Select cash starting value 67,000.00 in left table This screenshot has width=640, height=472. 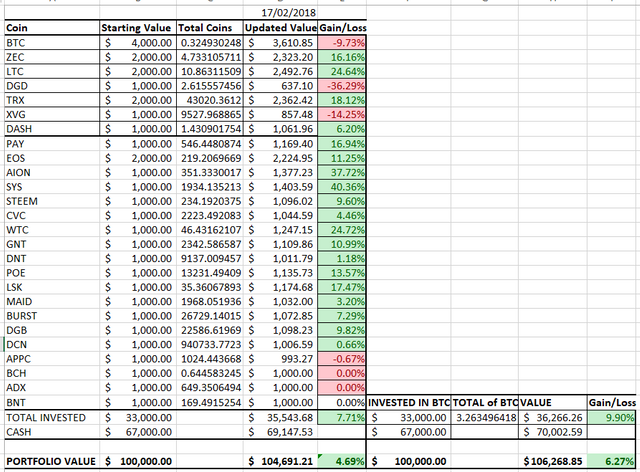pyautogui.click(x=138, y=432)
